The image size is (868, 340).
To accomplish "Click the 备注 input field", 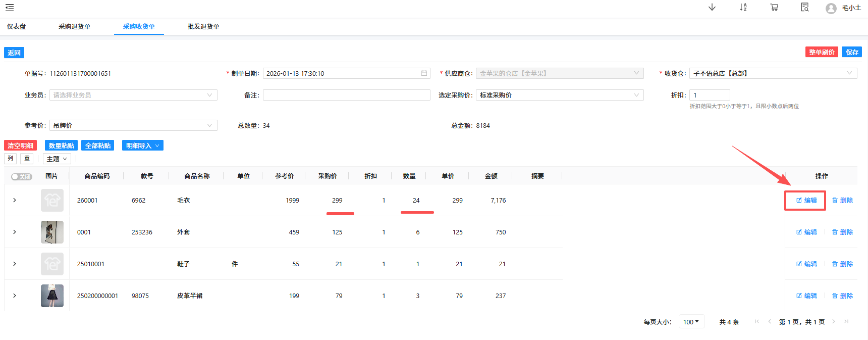I will click(x=346, y=95).
